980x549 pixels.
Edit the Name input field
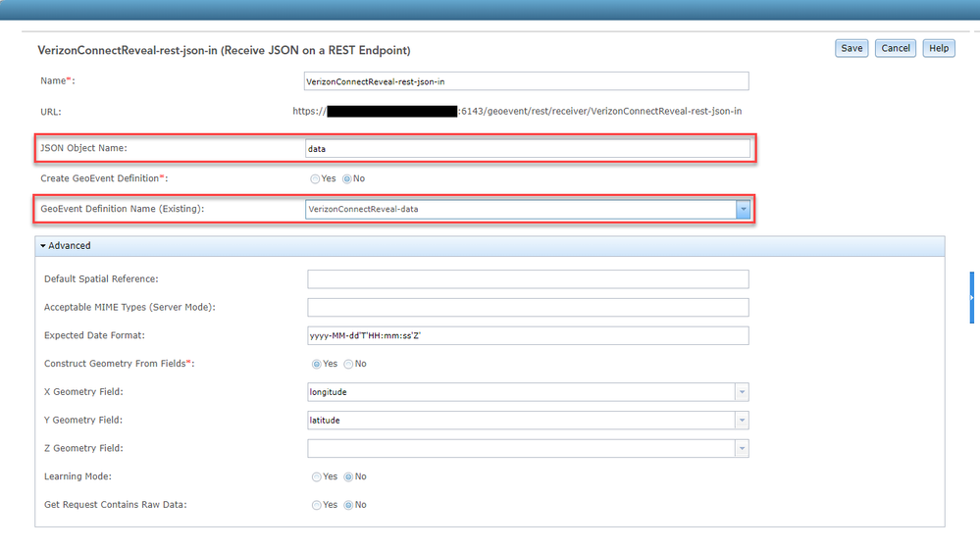526,81
